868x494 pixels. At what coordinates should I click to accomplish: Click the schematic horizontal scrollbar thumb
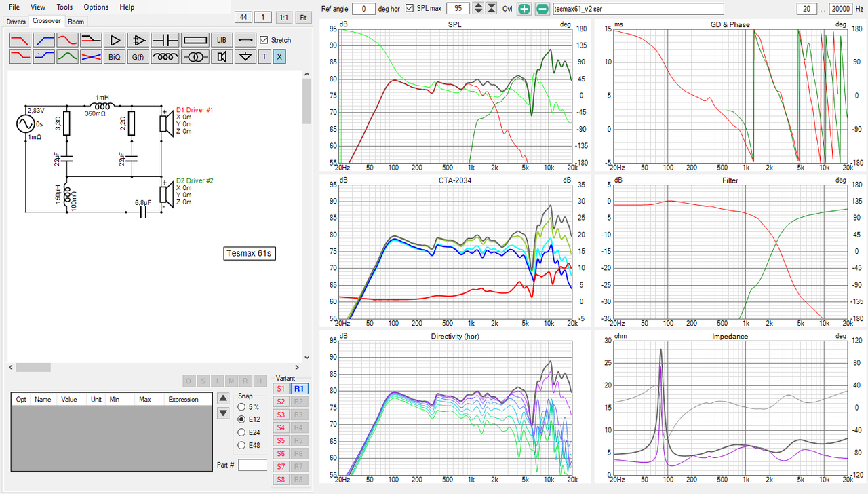pyautogui.click(x=33, y=367)
